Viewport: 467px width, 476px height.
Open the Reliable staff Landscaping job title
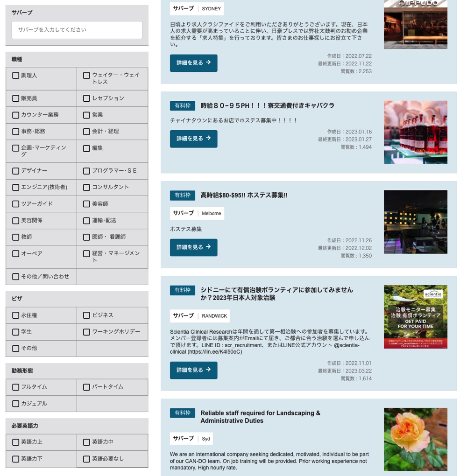260,417
